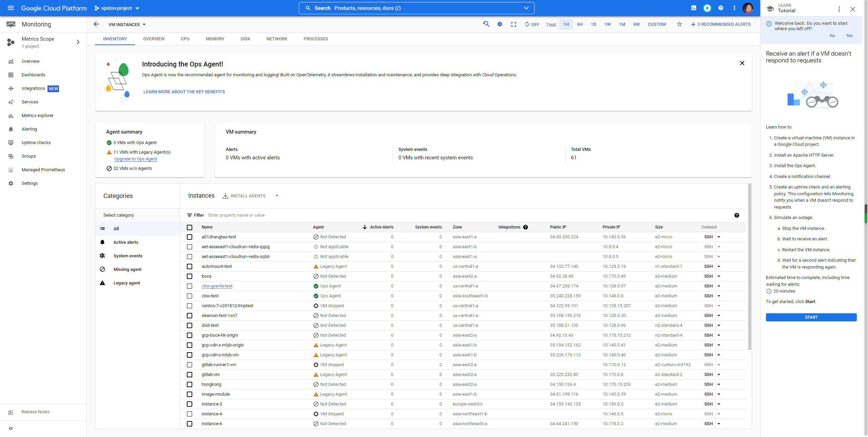Open SSH options dropdown for automount-test
Screen dimensions: 868x437
[x=718, y=266]
